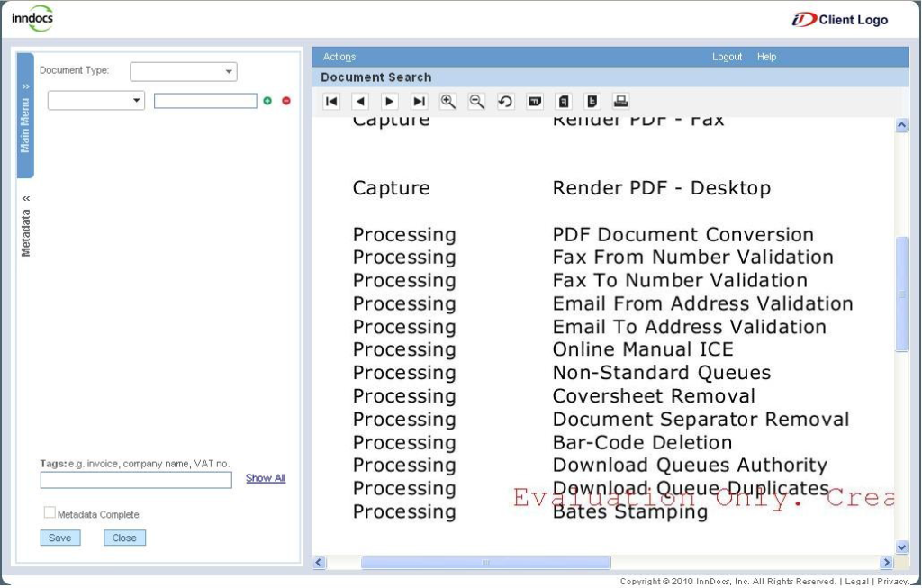The height and width of the screenshot is (588, 922).
Task: Go to the previous page
Action: pyautogui.click(x=360, y=101)
